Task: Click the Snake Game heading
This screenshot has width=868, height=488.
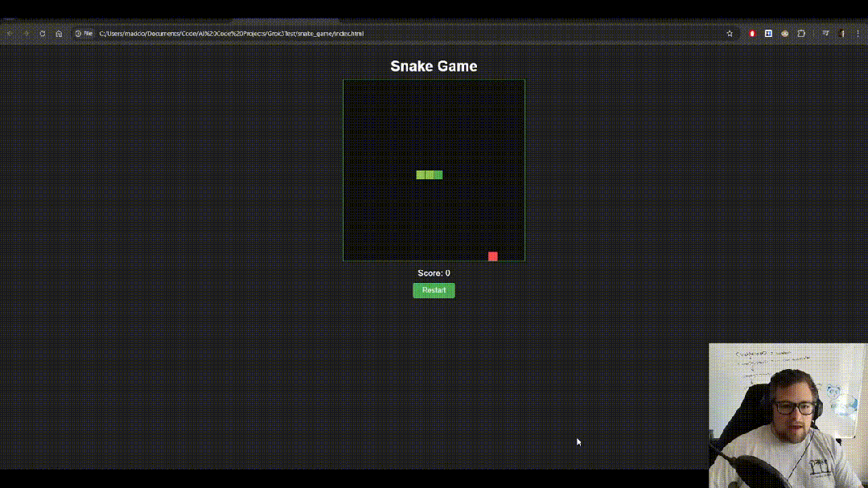Action: [434, 67]
